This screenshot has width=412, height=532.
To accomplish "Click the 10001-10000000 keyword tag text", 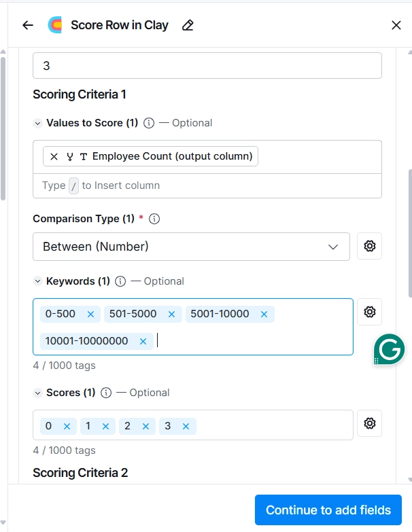I will 86,341.
